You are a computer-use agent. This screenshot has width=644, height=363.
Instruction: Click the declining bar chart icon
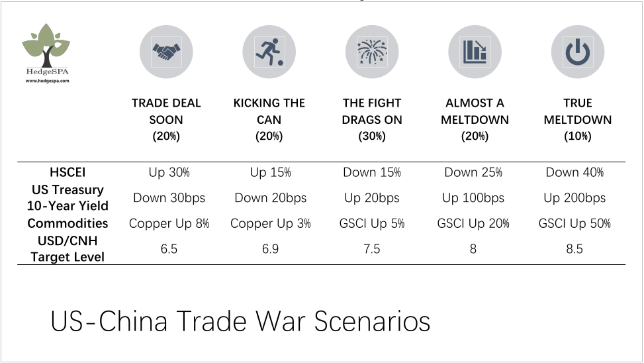[475, 52]
